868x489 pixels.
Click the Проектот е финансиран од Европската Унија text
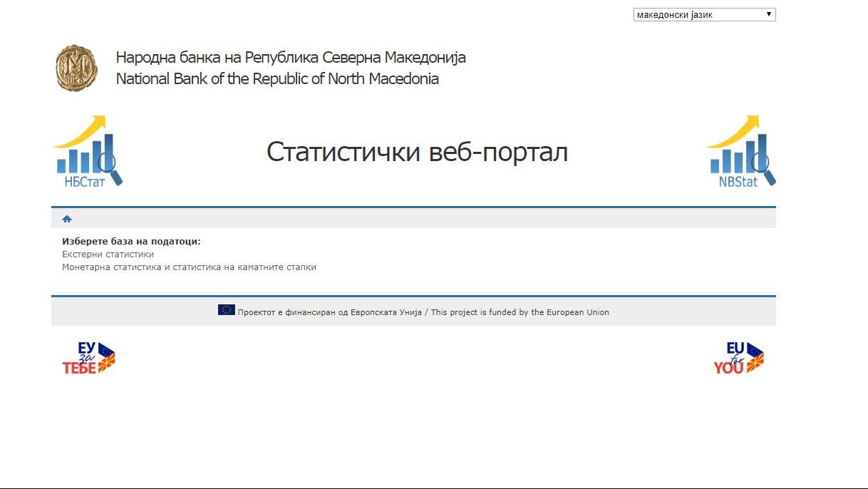(x=329, y=312)
